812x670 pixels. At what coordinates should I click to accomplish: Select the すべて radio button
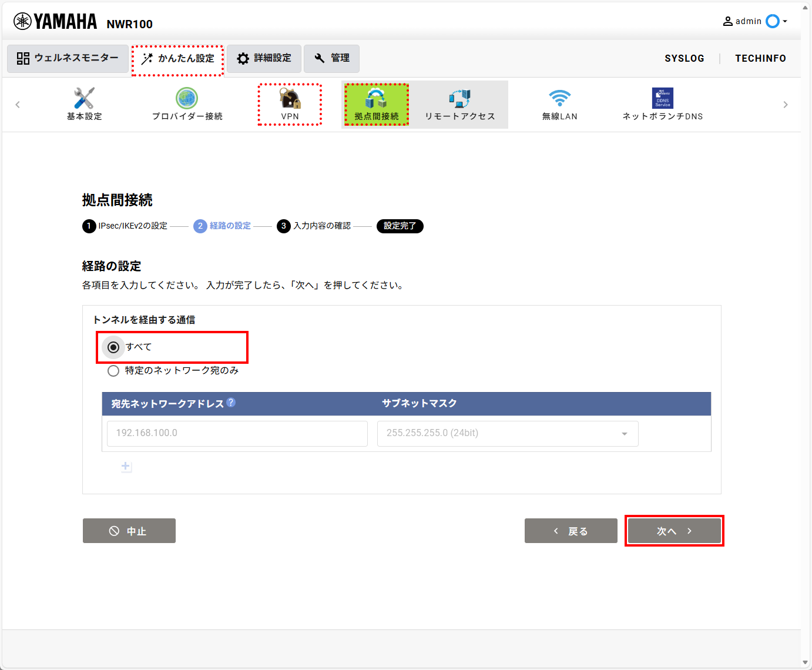tap(113, 347)
